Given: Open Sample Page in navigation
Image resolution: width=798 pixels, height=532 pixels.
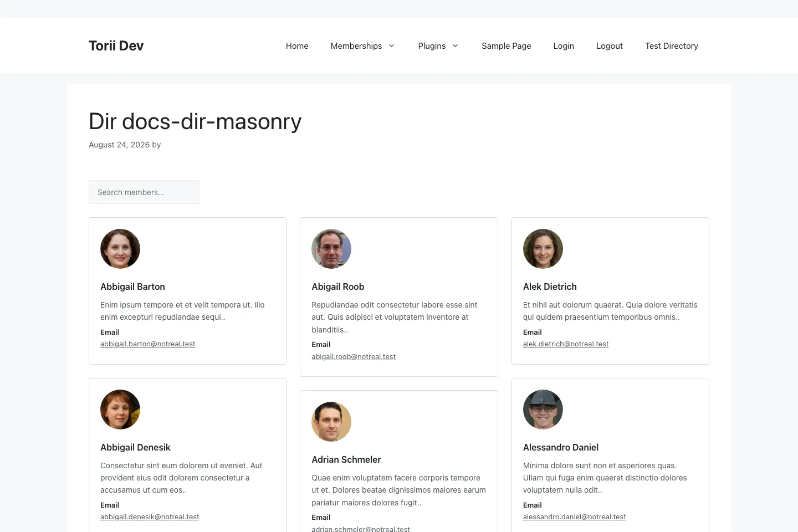Looking at the screenshot, I should [x=507, y=46].
